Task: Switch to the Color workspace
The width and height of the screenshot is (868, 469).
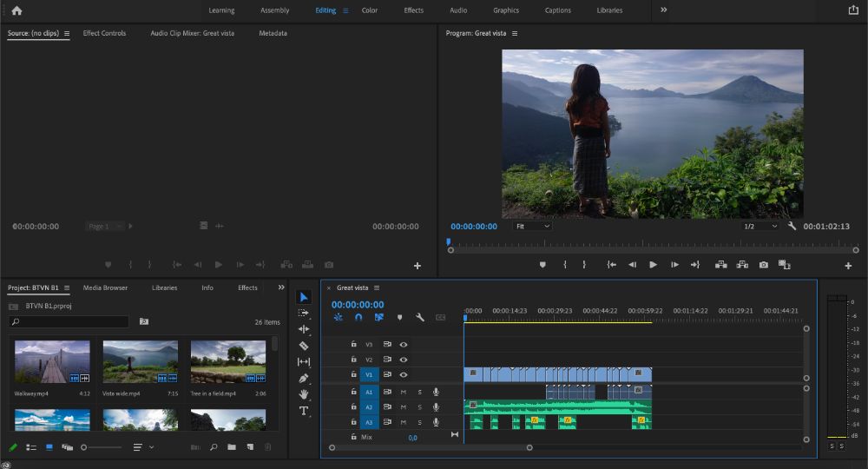Action: click(x=369, y=10)
